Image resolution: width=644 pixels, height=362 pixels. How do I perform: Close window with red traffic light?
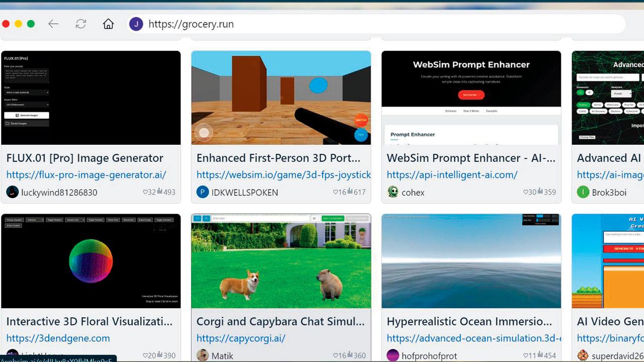6,24
